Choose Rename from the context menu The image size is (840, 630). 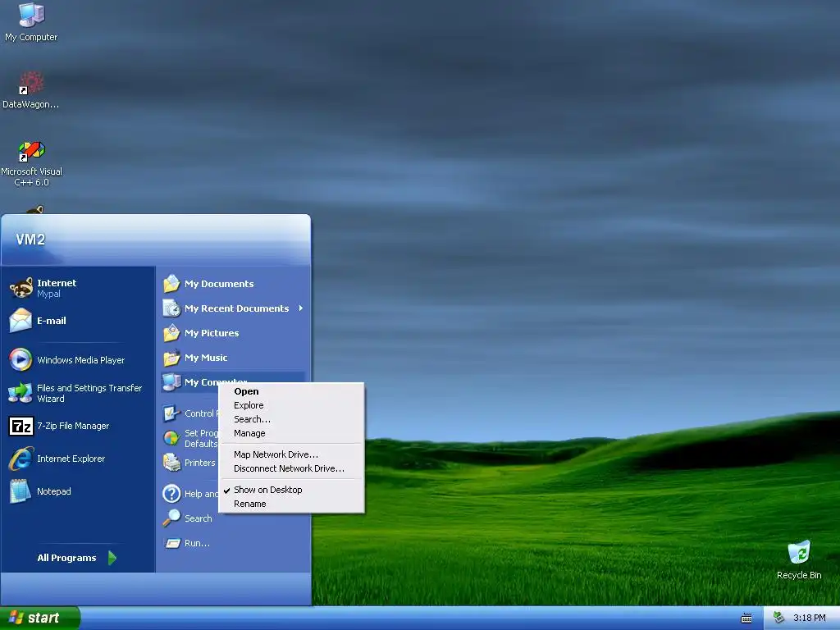[x=291, y=504]
